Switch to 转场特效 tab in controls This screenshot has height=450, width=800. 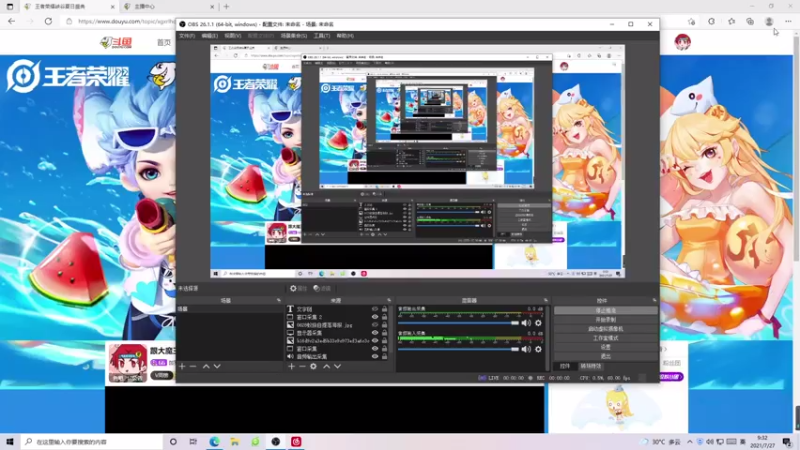[x=590, y=366]
